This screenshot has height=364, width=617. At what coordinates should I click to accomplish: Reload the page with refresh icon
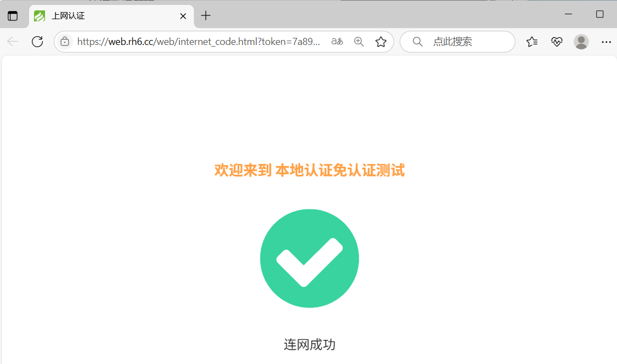[37, 41]
